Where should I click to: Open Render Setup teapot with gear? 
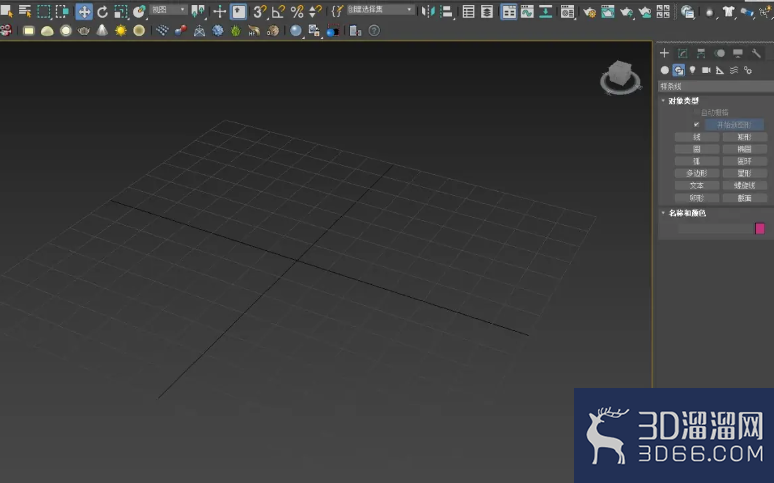[x=589, y=11]
